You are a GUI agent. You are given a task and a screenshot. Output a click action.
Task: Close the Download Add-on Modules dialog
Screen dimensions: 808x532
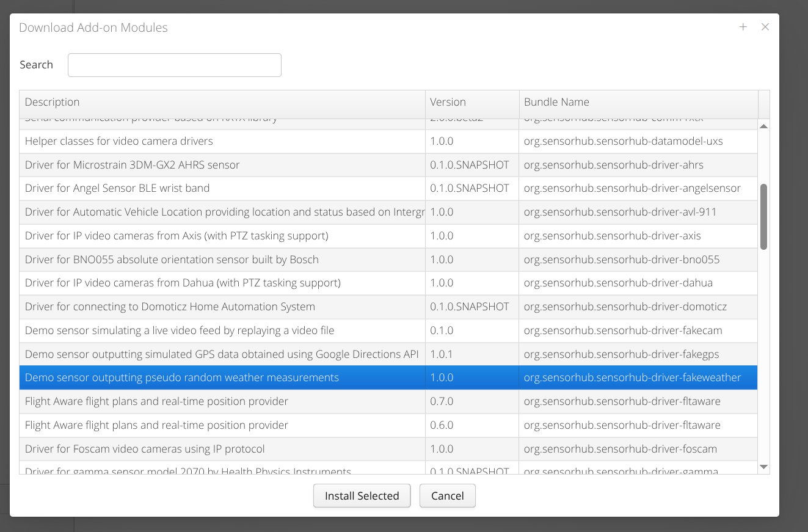(765, 27)
